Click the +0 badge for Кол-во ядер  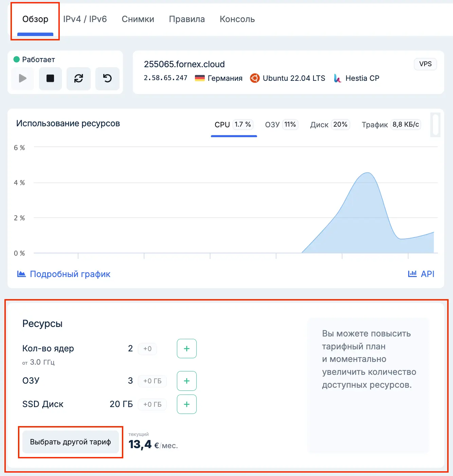(147, 349)
